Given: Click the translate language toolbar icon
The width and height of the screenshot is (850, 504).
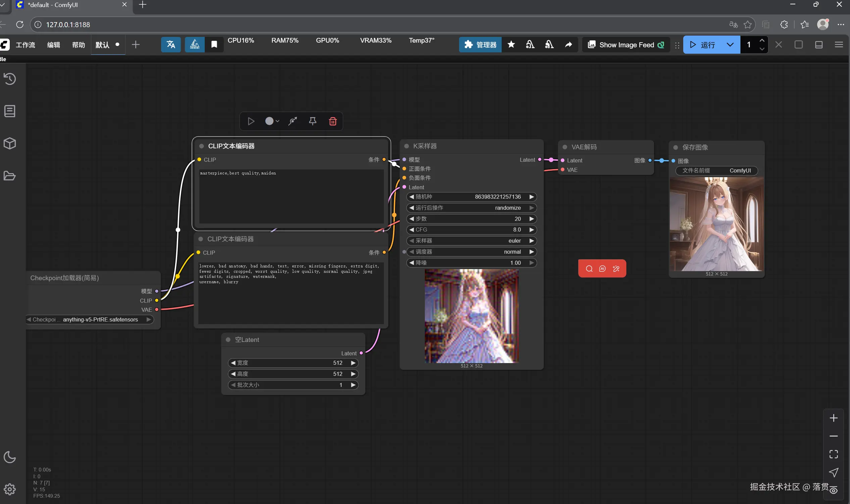Looking at the screenshot, I should click(x=171, y=45).
